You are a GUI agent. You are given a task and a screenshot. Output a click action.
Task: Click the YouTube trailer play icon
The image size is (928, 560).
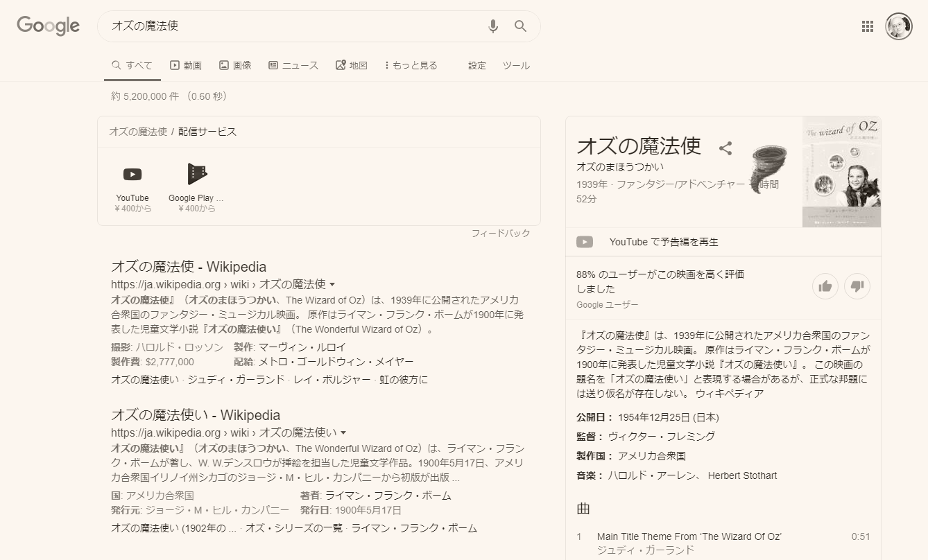(585, 242)
